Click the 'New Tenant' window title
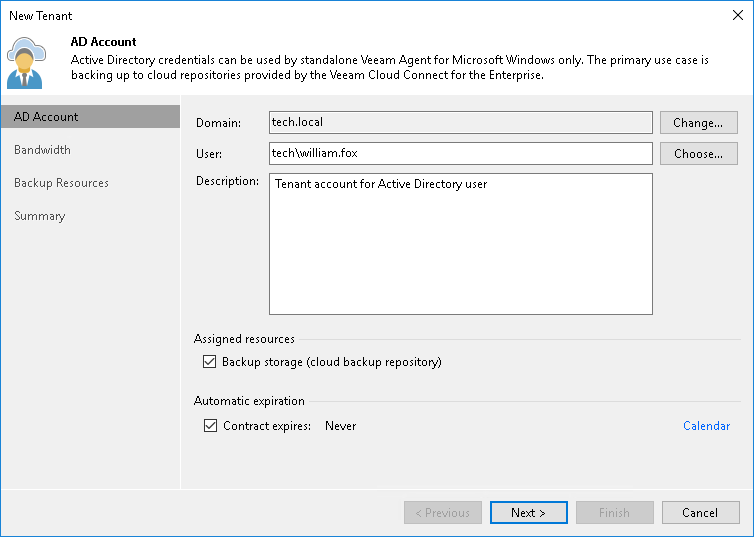754x537 pixels. click(40, 16)
